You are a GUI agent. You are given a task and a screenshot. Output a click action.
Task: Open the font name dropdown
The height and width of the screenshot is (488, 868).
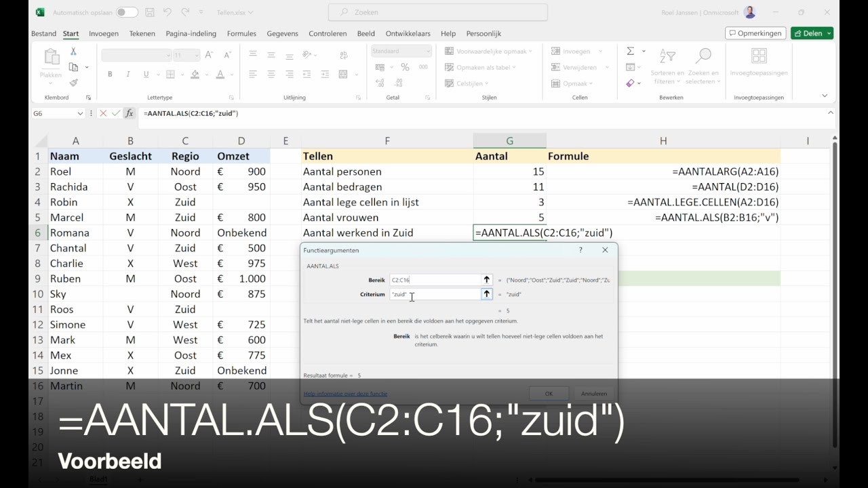pos(168,55)
